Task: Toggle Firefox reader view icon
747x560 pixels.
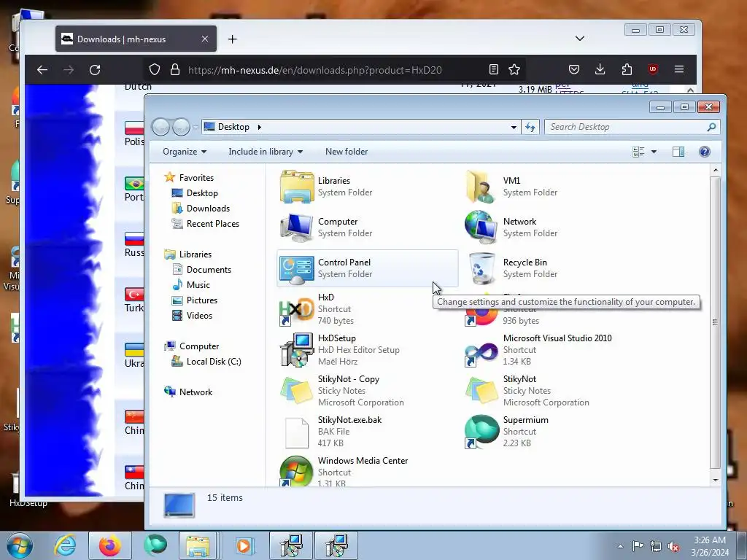Action: 494,69
